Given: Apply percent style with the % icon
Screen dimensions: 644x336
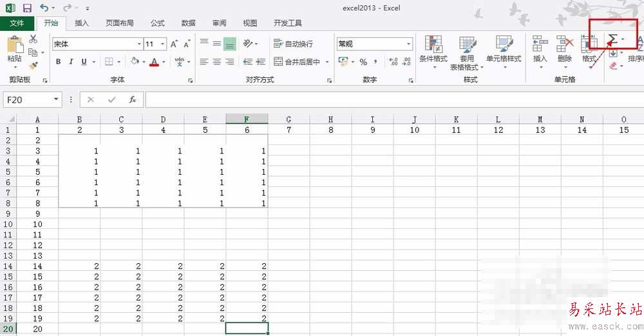Looking at the screenshot, I should coord(363,62).
